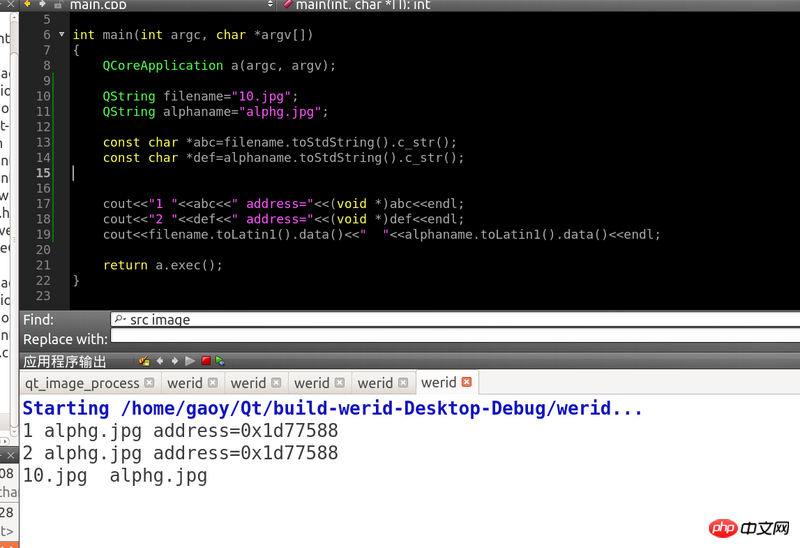Image resolution: width=800 pixels, height=548 pixels.
Task: Click into the Replace with field
Action: pyautogui.click(x=450, y=339)
